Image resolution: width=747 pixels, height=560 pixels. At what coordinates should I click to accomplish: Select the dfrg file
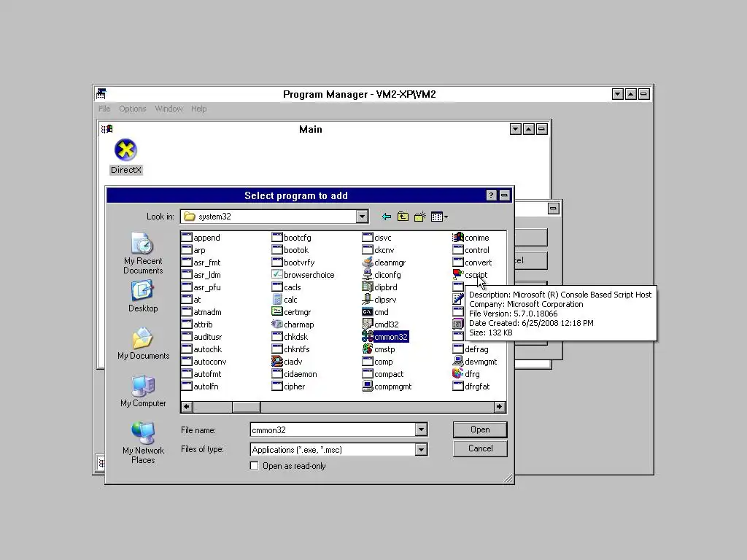[x=466, y=374]
